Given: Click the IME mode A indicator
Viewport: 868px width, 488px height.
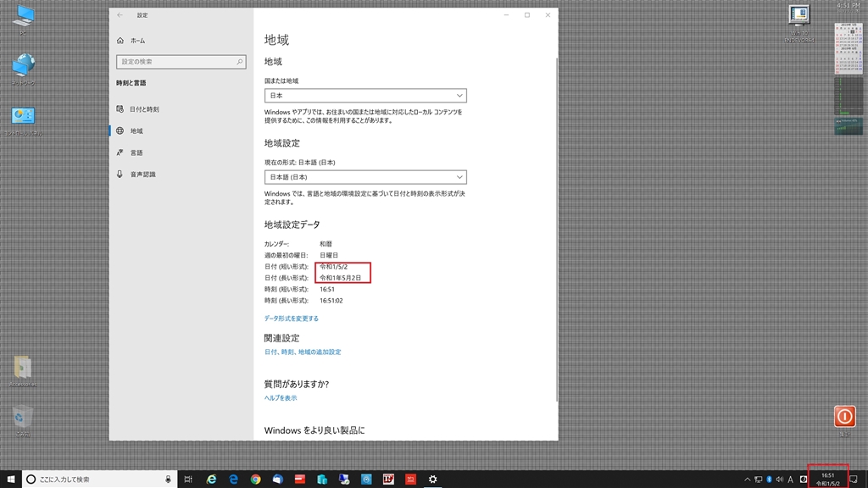Looking at the screenshot, I should click(x=791, y=480).
